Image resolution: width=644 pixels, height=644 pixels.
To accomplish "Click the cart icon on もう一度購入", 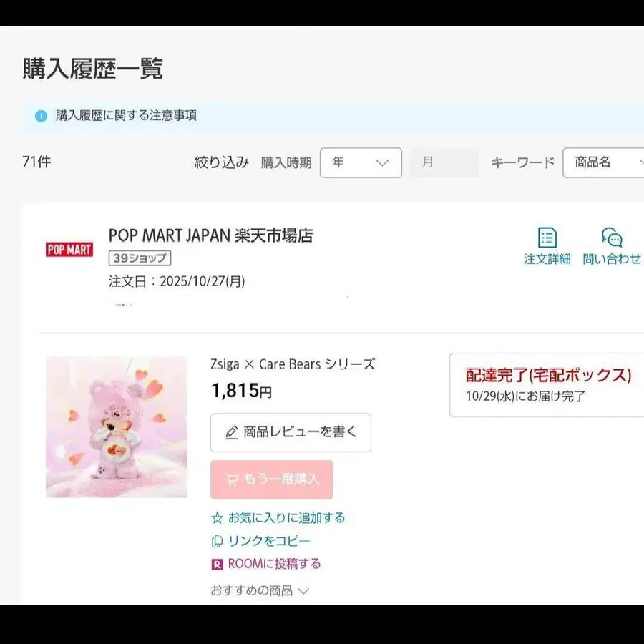I will pos(232,479).
